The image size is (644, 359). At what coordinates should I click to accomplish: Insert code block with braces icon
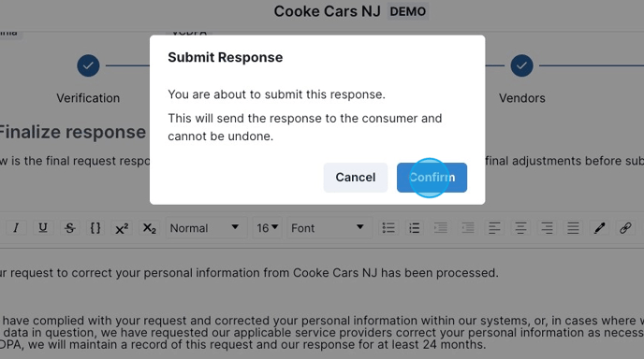(x=95, y=228)
